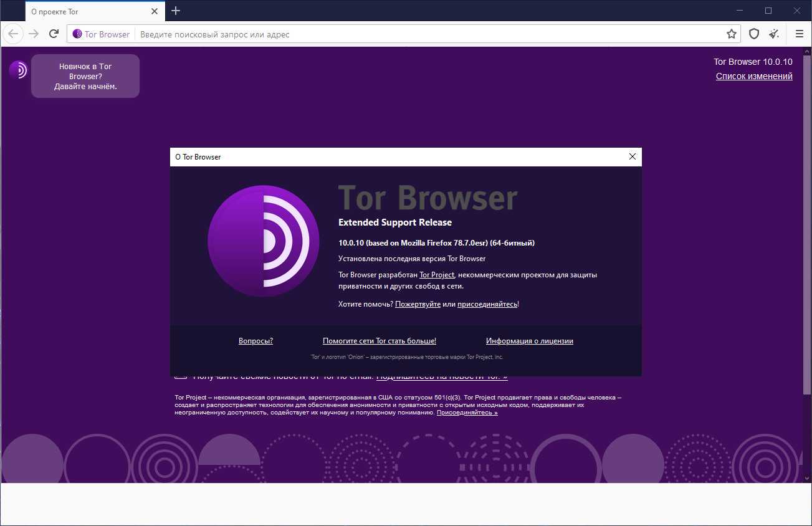Click the 'О Tor Browser' dialog title
This screenshot has width=812, height=526.
[198, 157]
